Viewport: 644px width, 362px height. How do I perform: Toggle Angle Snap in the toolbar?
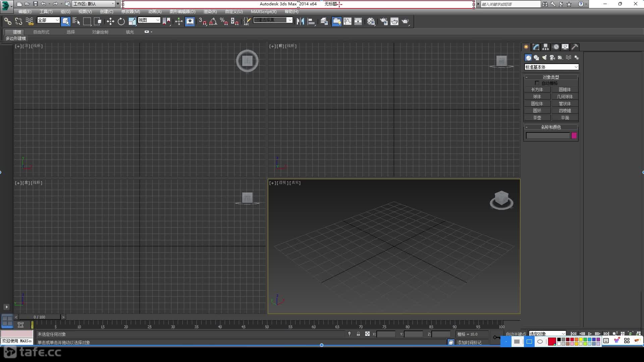[x=213, y=21]
